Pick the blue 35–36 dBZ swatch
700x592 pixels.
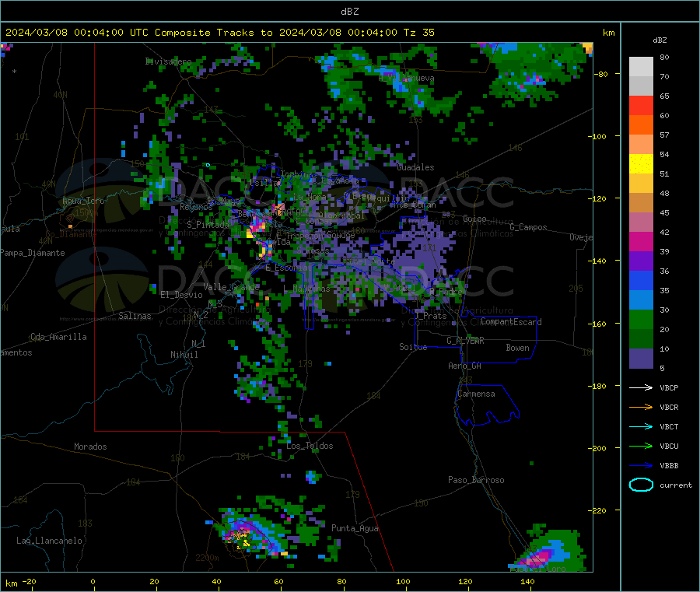point(641,281)
